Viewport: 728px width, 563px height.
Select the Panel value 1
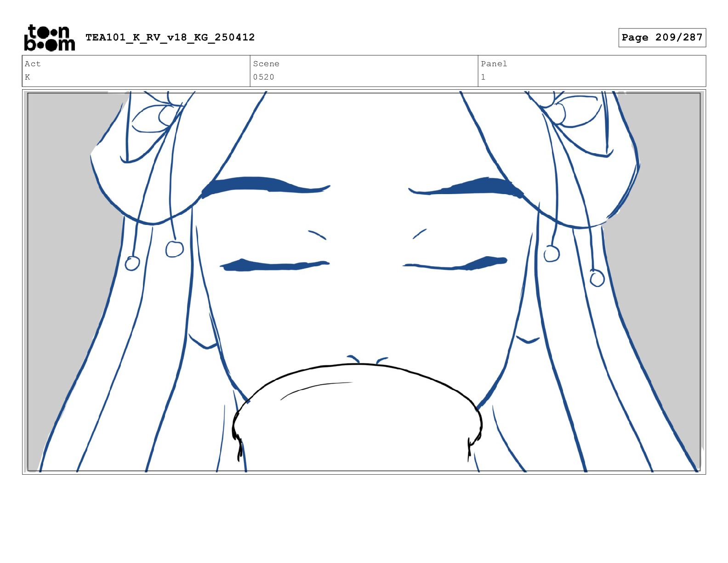click(483, 77)
